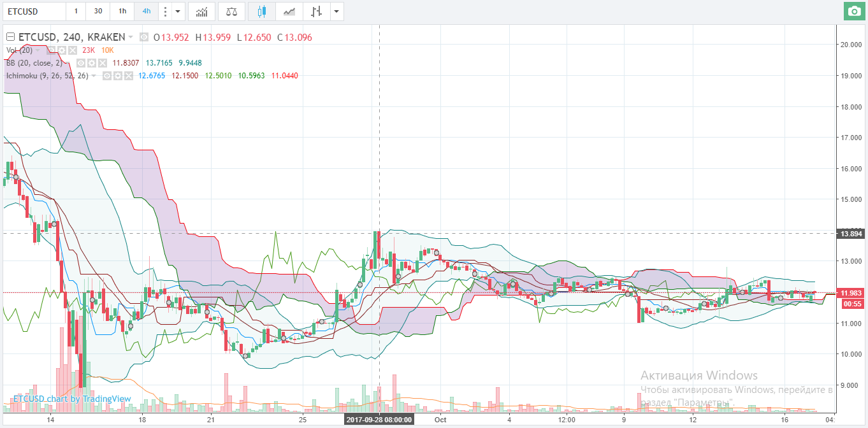Select the 1h timeframe
The height and width of the screenshot is (428, 868).
[x=122, y=11]
